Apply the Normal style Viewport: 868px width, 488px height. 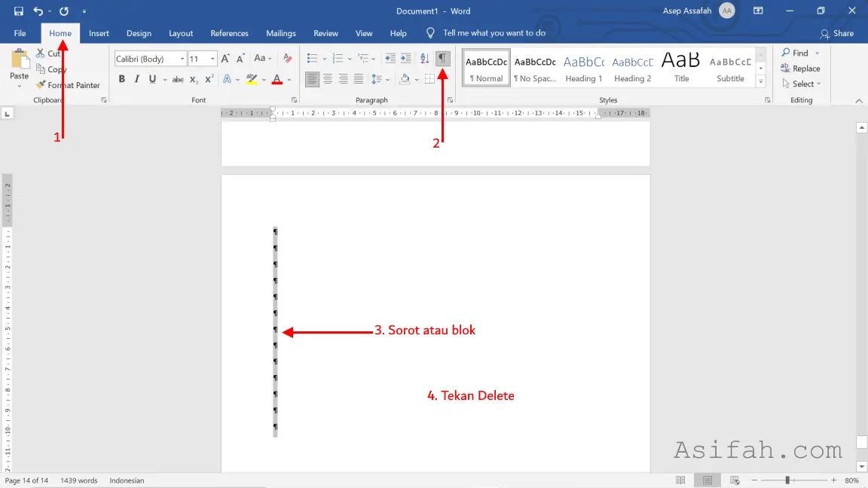(x=486, y=69)
